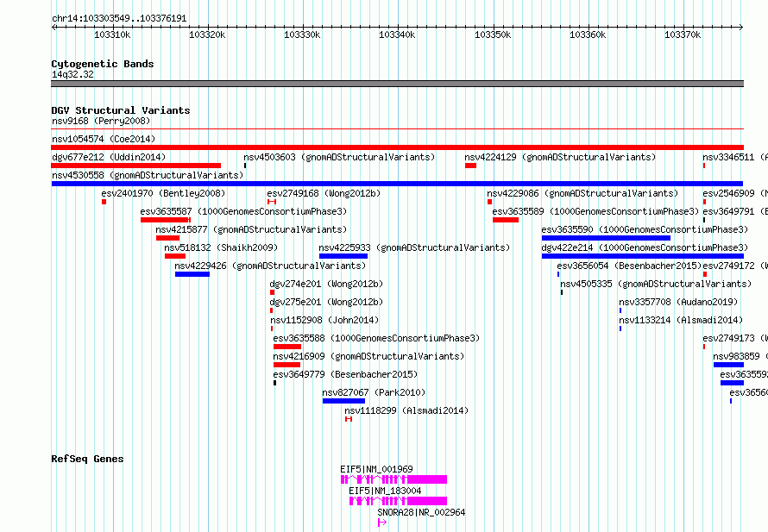
Task: Click the chr14:103303549..103376191 coordinate text
Action: point(119,19)
